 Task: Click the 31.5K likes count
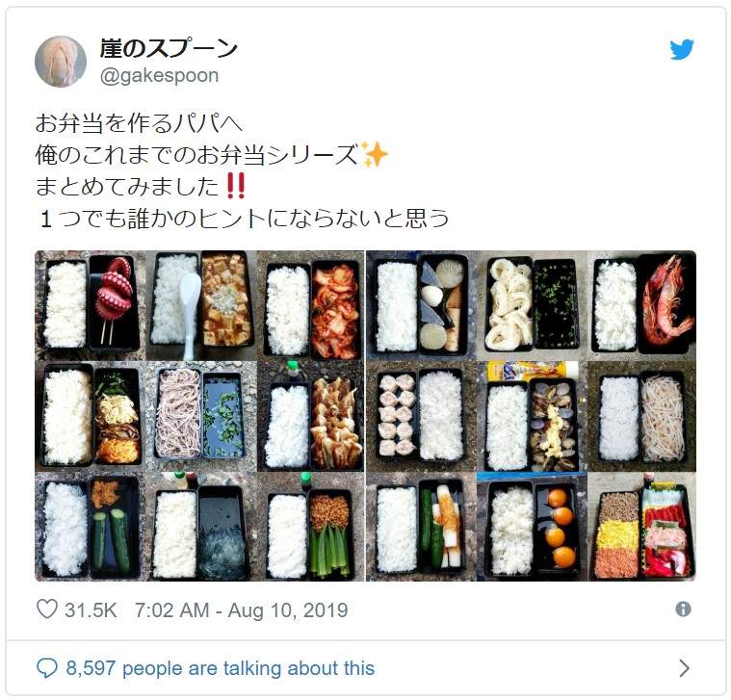pyautogui.click(x=91, y=610)
